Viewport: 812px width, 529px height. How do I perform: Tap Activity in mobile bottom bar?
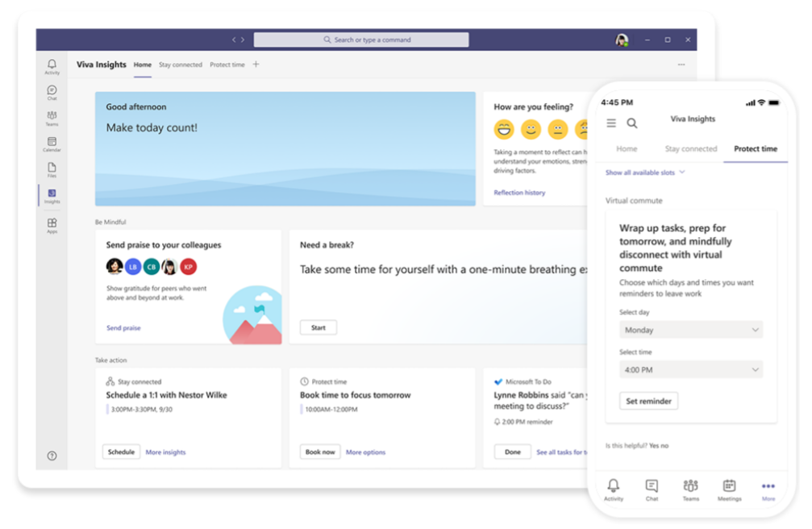[614, 489]
